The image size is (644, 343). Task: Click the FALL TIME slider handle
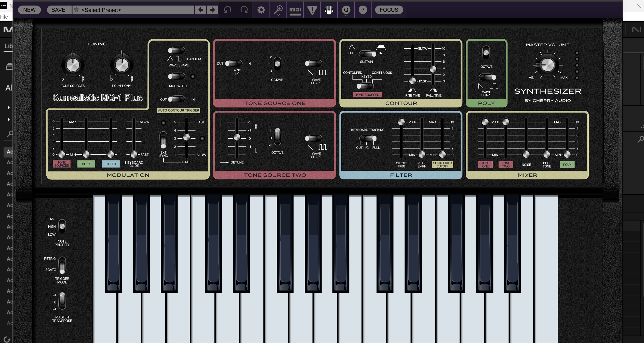[433, 69]
